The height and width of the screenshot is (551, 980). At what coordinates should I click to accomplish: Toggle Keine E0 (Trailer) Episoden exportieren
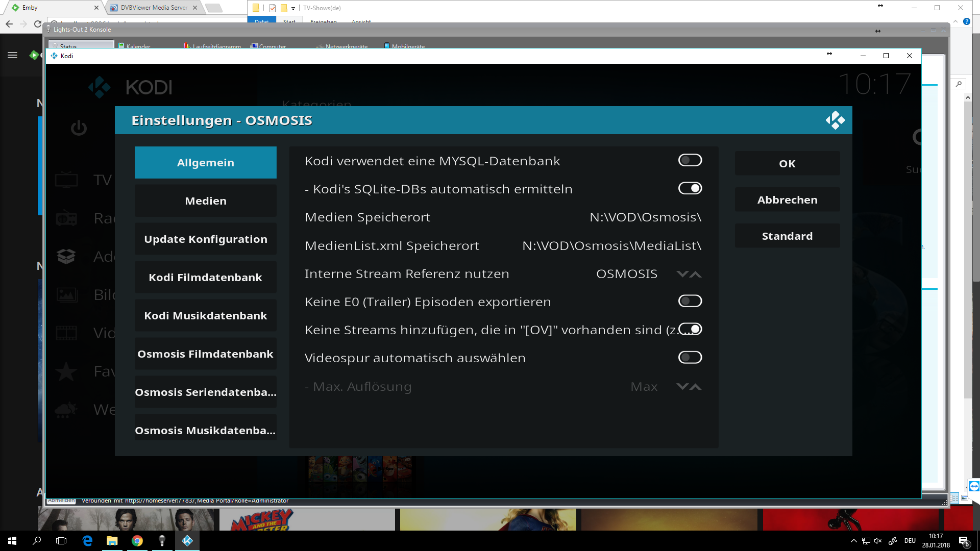pos(690,301)
